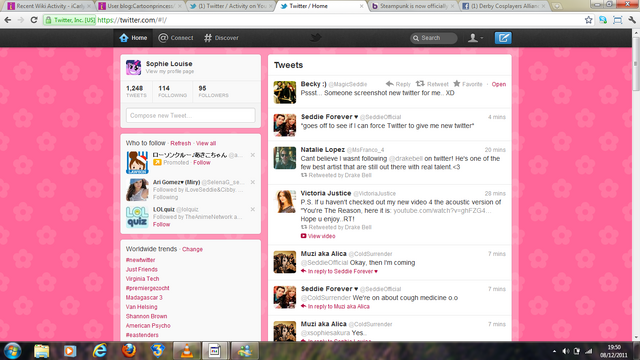Open the #newtwitter trend
The height and width of the screenshot is (360, 640).
tap(140, 260)
